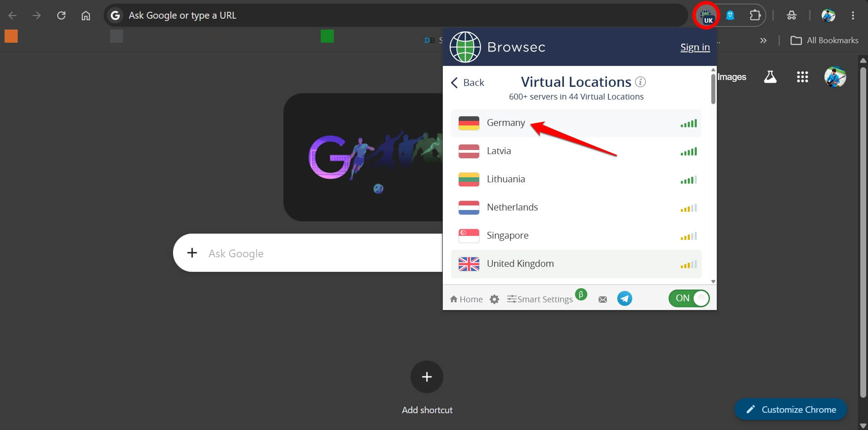Select Latvia virtual location

tap(576, 151)
